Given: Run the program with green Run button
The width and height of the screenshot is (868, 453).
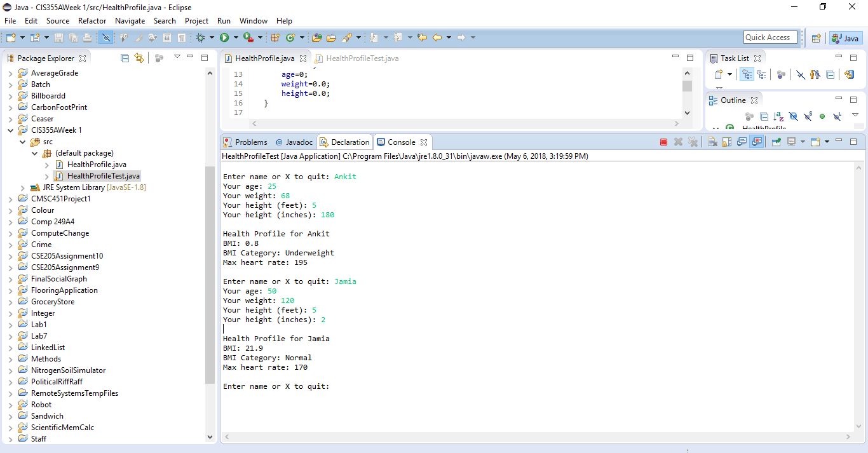Looking at the screenshot, I should pos(224,37).
